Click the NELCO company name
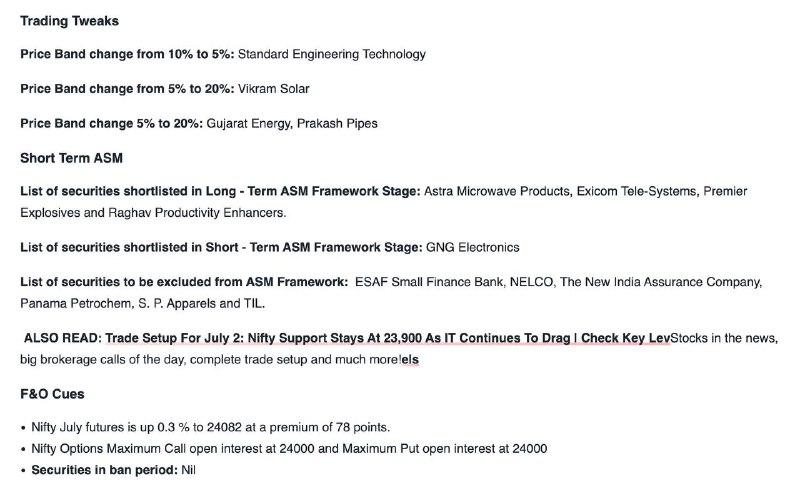Image resolution: width=800 pixels, height=486 pixels. click(531, 282)
